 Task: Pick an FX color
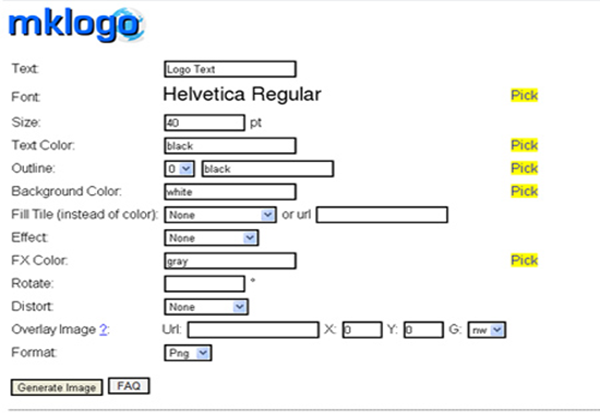pyautogui.click(x=524, y=260)
